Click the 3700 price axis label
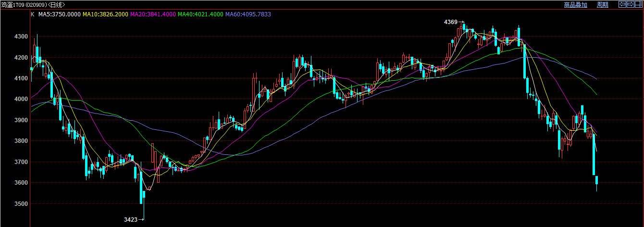The height and width of the screenshot is (227, 644). click(21, 162)
